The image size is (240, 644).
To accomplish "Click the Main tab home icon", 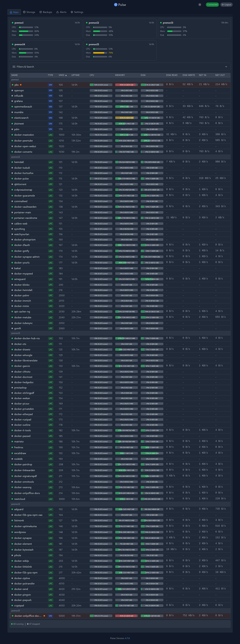I will click(11, 12).
